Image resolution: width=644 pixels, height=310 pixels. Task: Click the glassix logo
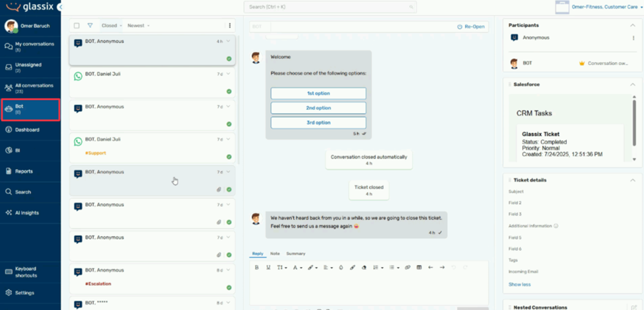(30, 7)
